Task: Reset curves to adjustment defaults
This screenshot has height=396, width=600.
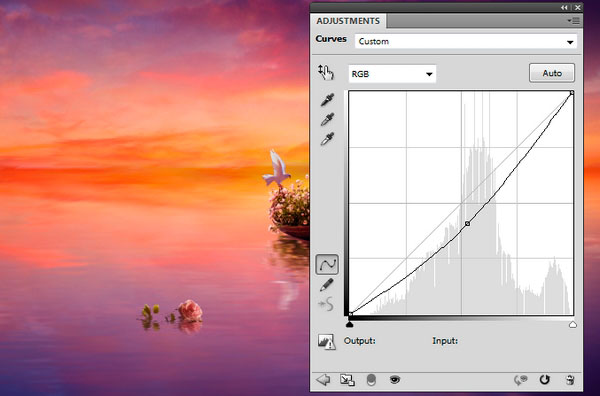Action: point(545,380)
